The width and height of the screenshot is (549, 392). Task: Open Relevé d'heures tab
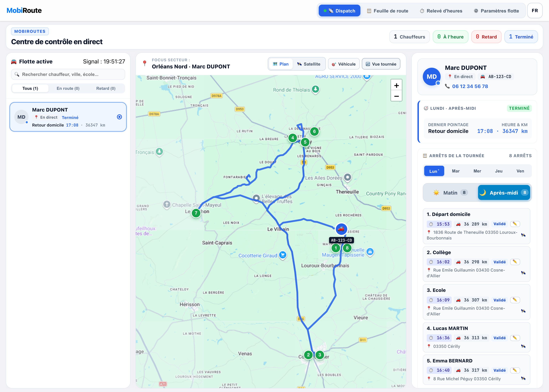441,11
